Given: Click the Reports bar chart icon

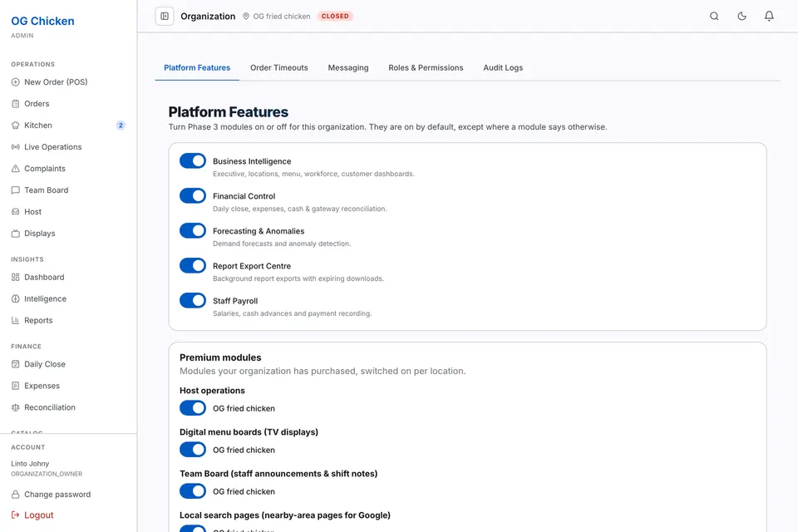Looking at the screenshot, I should coord(15,321).
